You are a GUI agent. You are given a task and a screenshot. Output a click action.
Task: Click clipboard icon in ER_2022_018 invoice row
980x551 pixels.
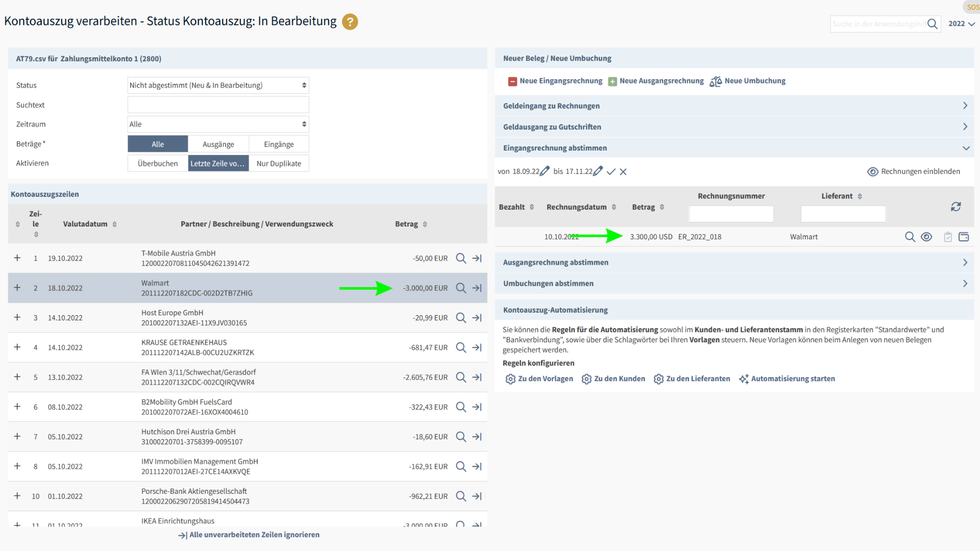[x=948, y=237]
